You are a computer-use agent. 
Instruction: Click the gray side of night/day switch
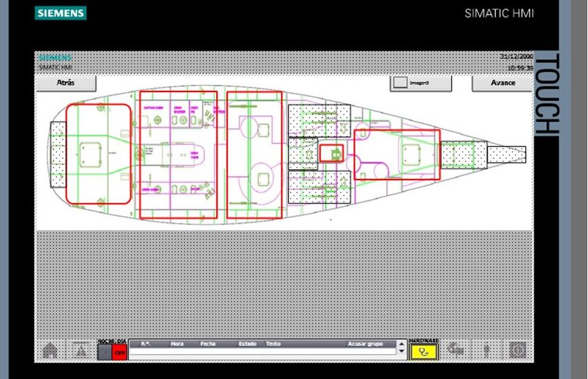tap(105, 352)
